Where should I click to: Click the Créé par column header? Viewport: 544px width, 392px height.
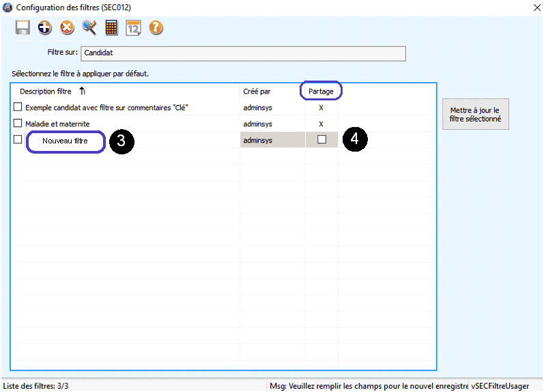(x=257, y=91)
